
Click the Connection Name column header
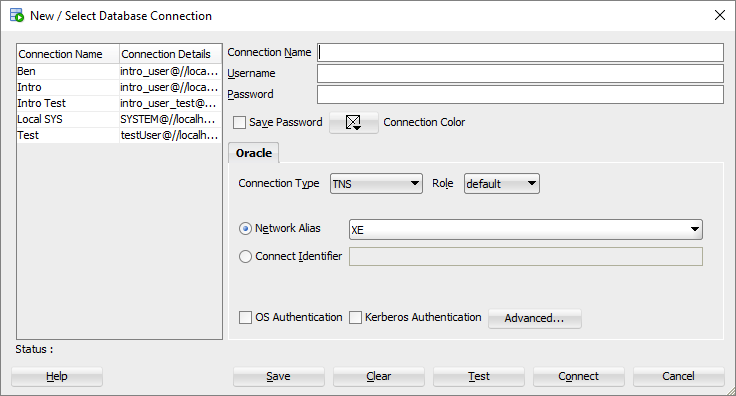click(68, 54)
